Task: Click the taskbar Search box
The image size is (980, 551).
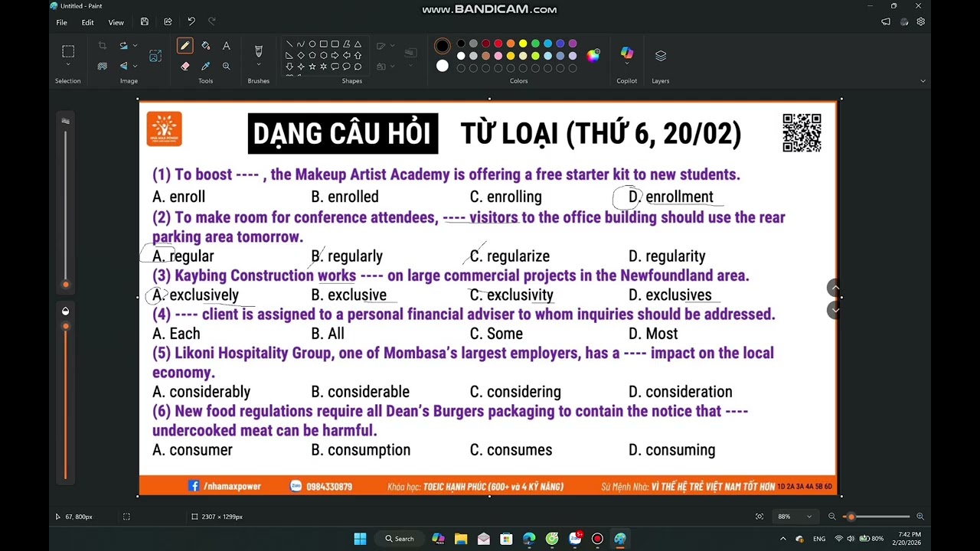Action: point(400,539)
